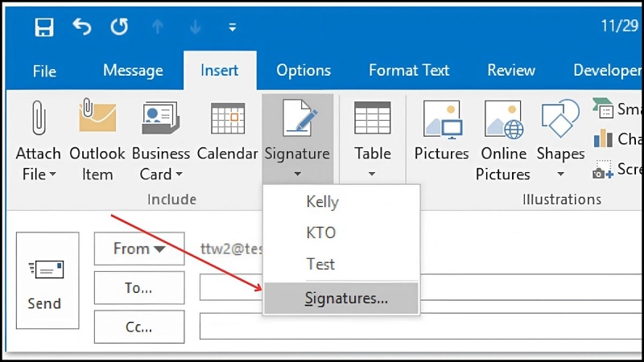
Task: Click the Screenshot camera icon
Action: (x=603, y=170)
